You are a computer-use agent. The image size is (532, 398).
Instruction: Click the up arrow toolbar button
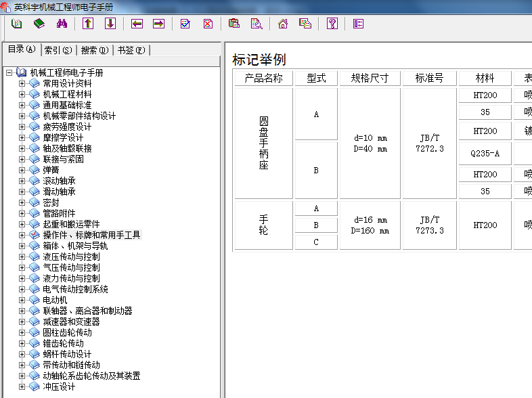(x=88, y=24)
